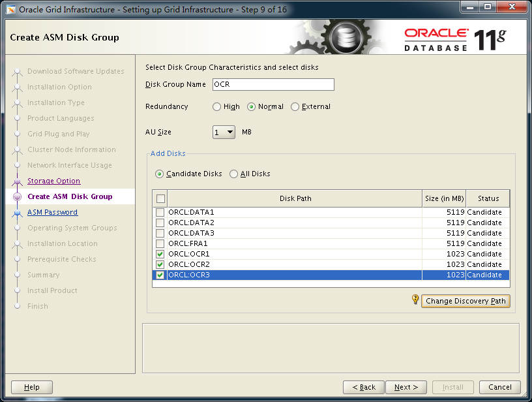Screen dimensions: 532x402
Task: Toggle the select-all checkbox in table header
Action: [x=160, y=198]
